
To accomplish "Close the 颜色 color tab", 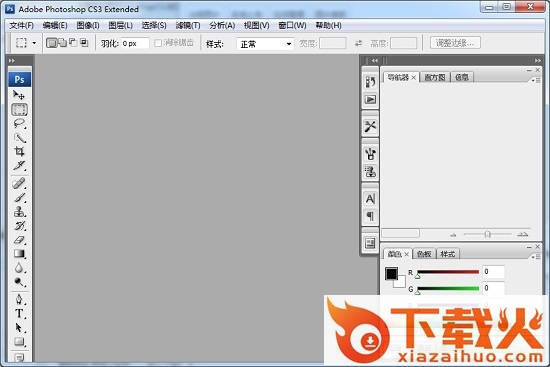I will pos(407,254).
